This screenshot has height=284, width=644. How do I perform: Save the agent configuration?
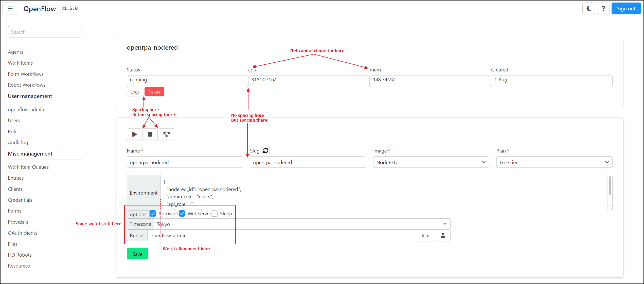pos(137,254)
